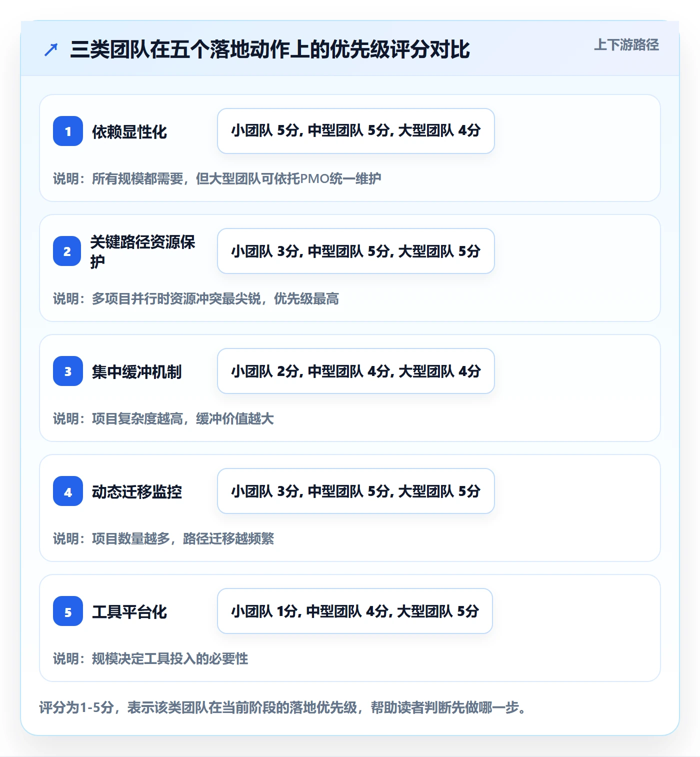This screenshot has height=757, width=700.
Task: Click the 动态迁移监控 score box
Action: click(356, 491)
